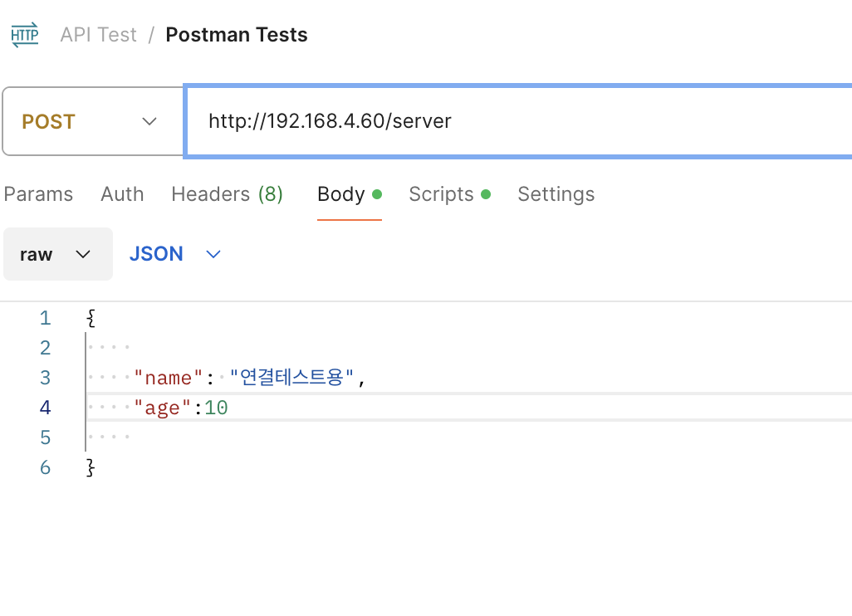
Task: Select the Body tab
Action: 341,194
